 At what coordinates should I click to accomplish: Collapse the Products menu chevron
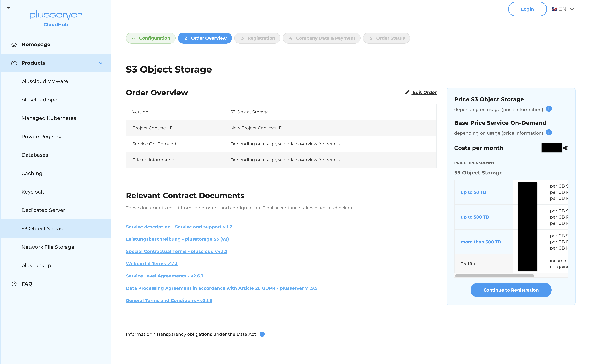(101, 63)
